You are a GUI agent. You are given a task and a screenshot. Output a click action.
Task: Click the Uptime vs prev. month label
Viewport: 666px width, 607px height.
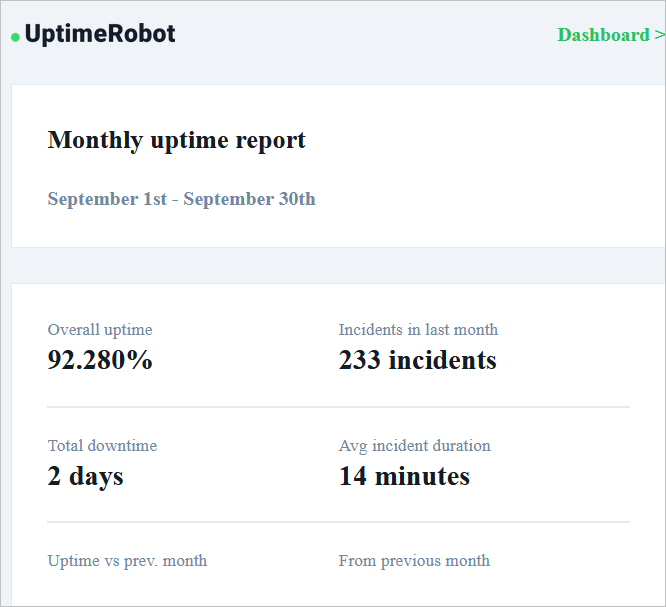pos(127,561)
